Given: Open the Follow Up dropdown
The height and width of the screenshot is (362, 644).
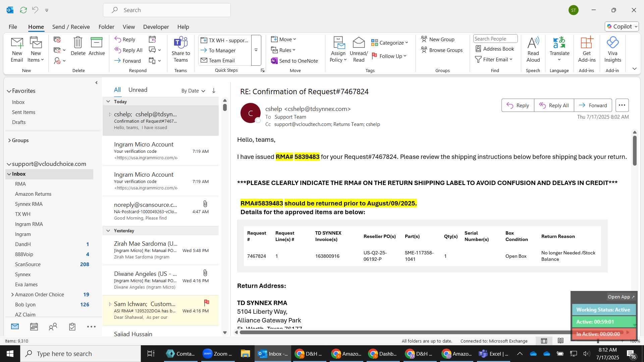Looking at the screenshot, I should 389,56.
